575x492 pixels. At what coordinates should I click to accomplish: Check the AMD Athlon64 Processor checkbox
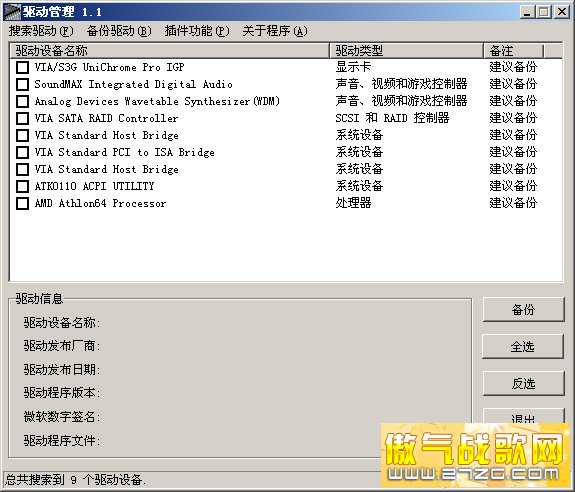coord(22,203)
